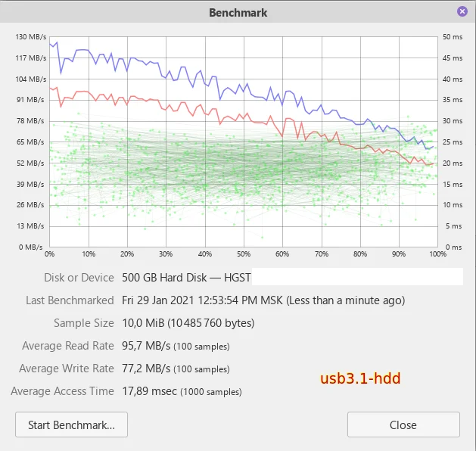Click the 40% x-axis label
Image resolution: width=476 pixels, height=451 pixels.
coord(205,254)
